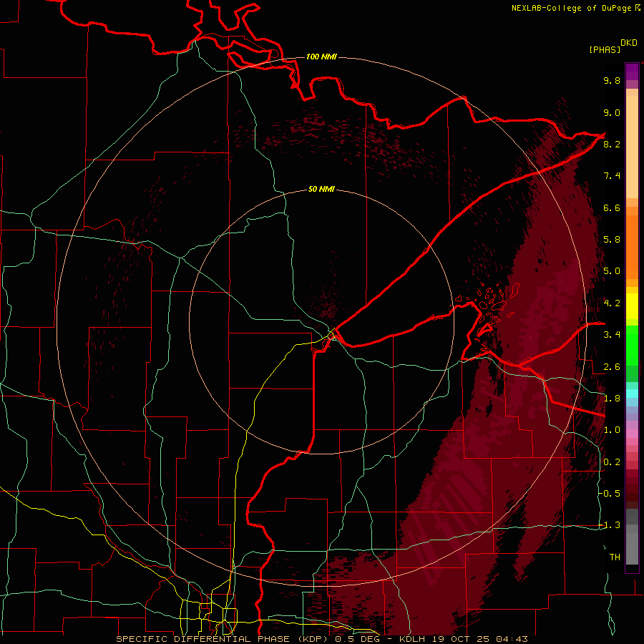Click the 19 OCT 25 date in the caption
Viewport: 644px width, 644px height.
[x=462, y=639]
